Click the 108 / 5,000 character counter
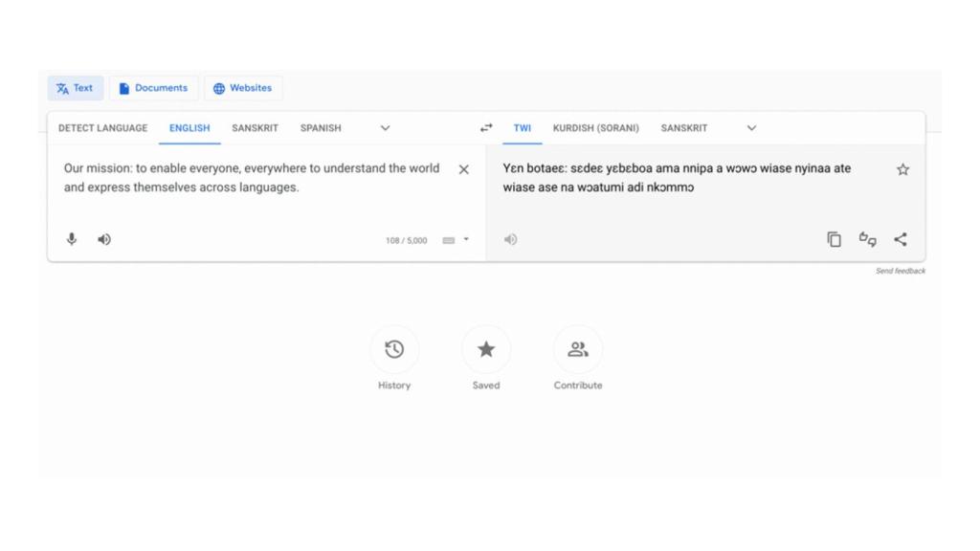This screenshot has height=551, width=980. point(406,240)
